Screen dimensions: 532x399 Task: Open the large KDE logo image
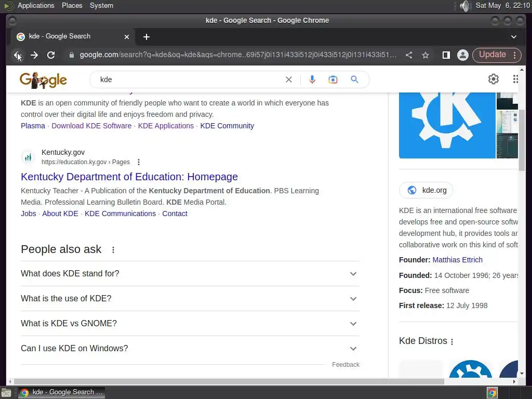click(x=447, y=125)
